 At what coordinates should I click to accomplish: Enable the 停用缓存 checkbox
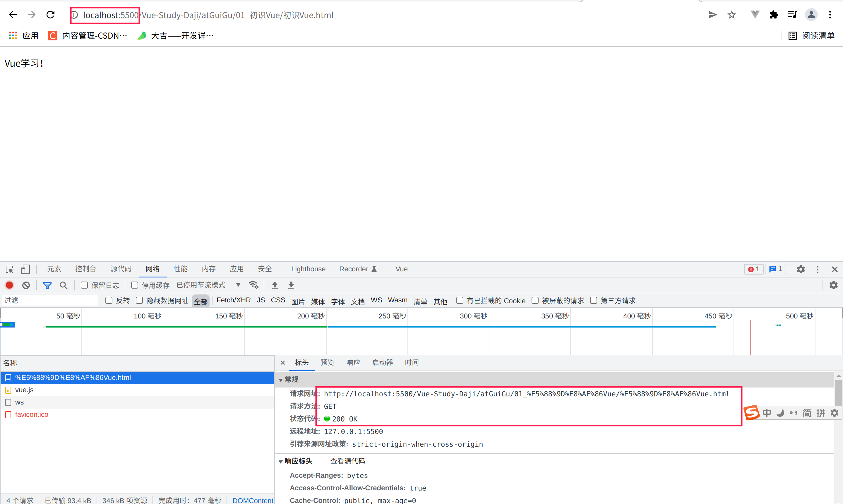pyautogui.click(x=135, y=285)
